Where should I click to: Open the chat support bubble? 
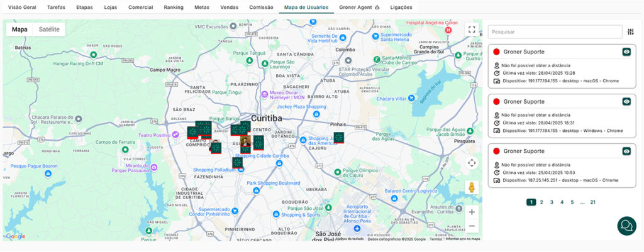tap(626, 226)
